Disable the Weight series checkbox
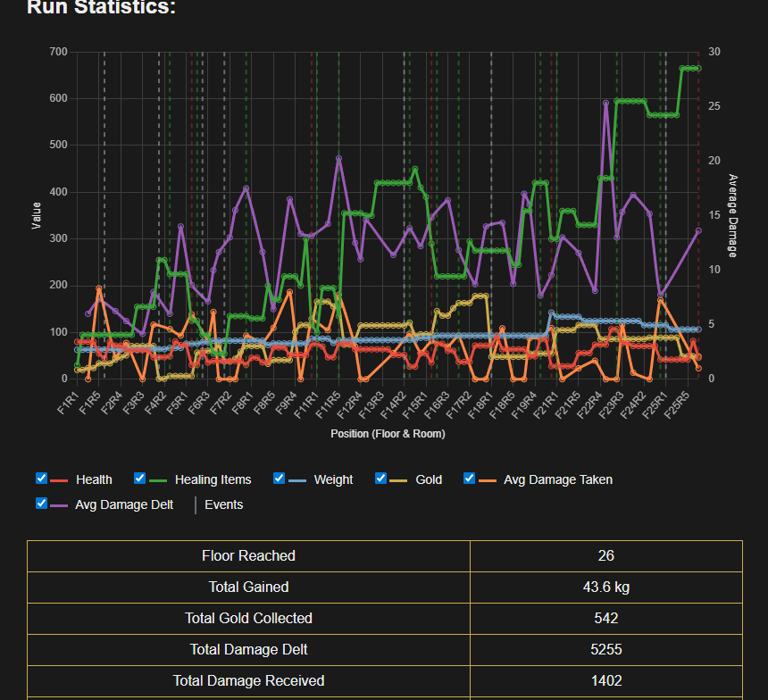 279,479
